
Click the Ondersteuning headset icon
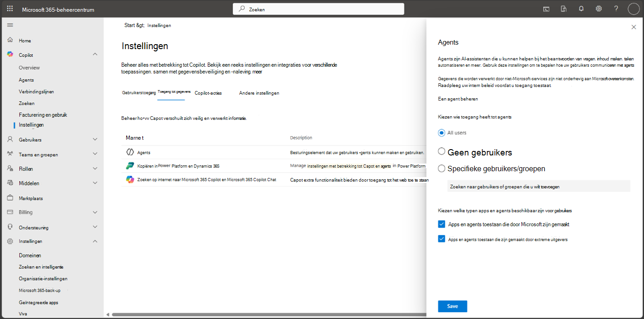pos(10,227)
